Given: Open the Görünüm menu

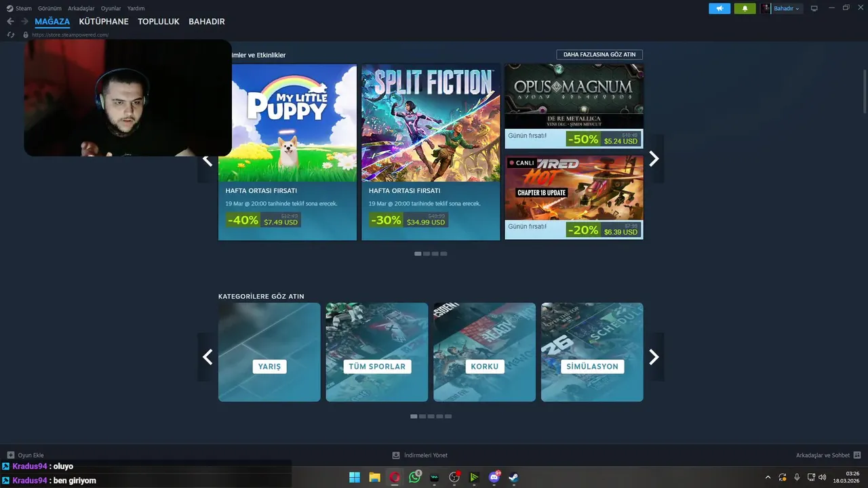Looking at the screenshot, I should pyautogui.click(x=50, y=9).
